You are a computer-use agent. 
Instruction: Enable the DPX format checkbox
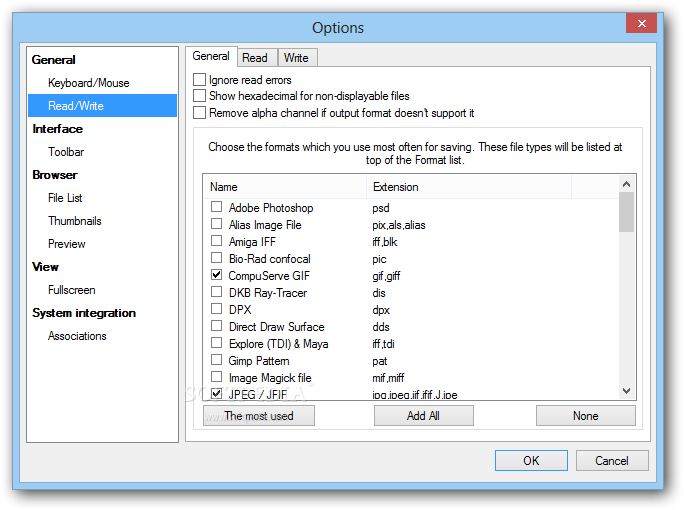coord(216,309)
